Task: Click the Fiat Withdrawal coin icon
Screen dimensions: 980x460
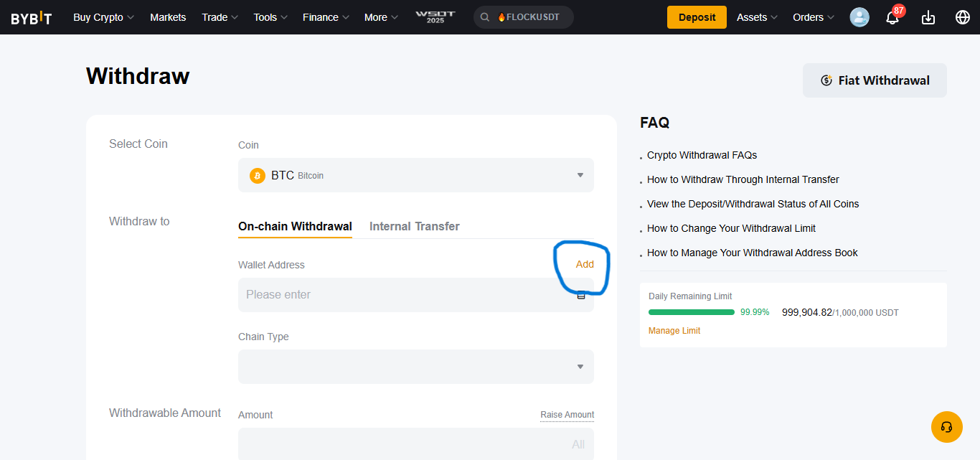Action: pos(826,80)
